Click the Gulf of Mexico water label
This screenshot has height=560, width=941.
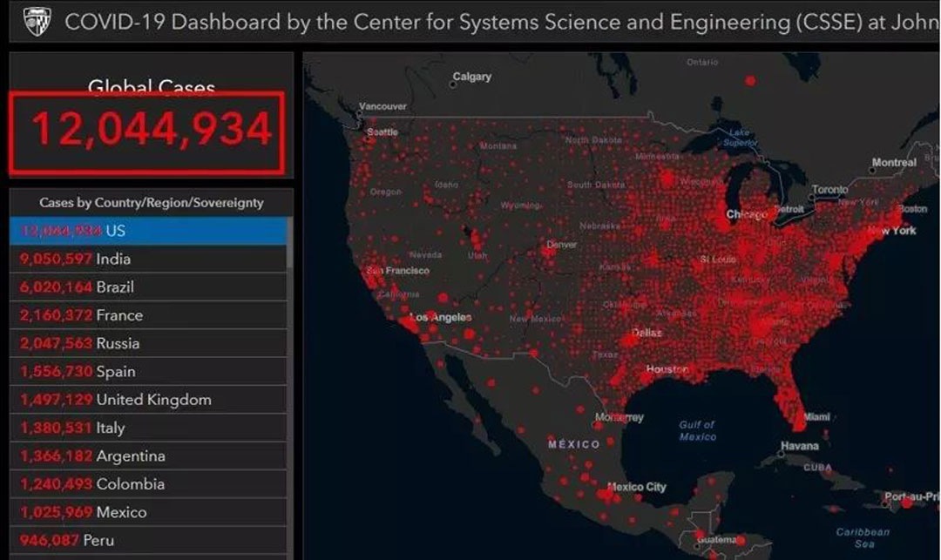tap(697, 430)
